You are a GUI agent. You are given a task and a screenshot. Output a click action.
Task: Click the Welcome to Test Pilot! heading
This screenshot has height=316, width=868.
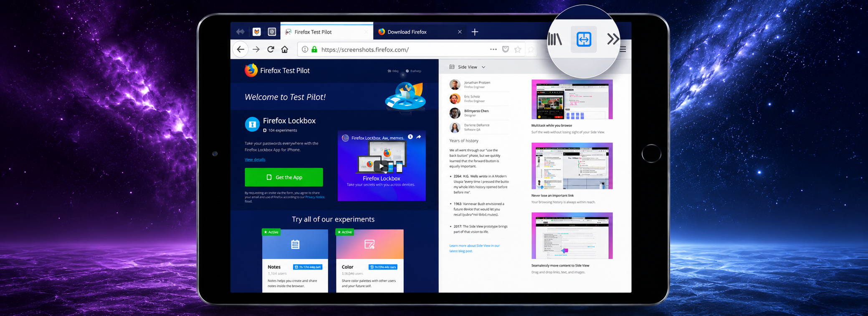(x=285, y=97)
